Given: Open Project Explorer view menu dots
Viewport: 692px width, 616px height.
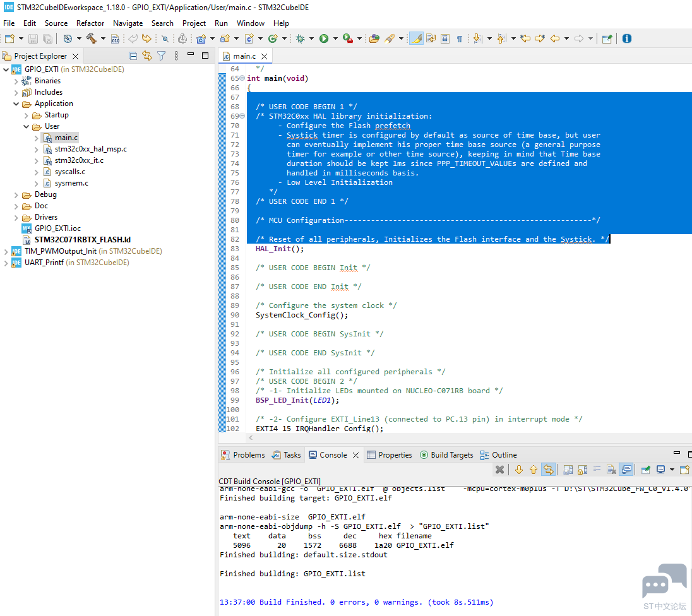Looking at the screenshot, I should click(176, 56).
